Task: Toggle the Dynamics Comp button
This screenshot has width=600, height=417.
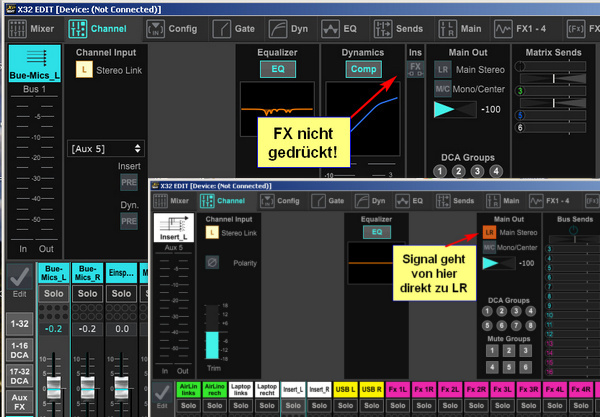Action: (x=364, y=69)
